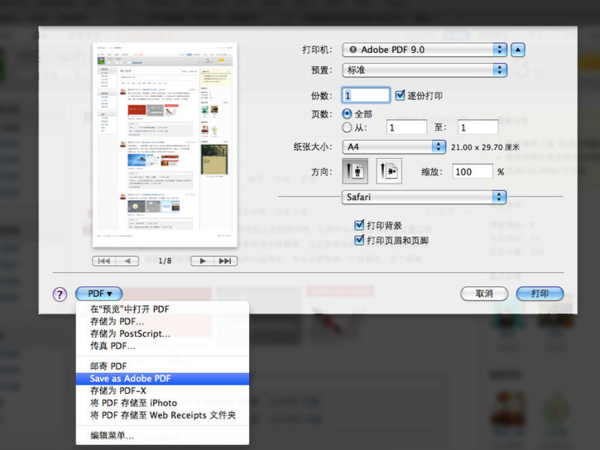The height and width of the screenshot is (450, 600).
Task: Choose 编辑菜单… menu item
Action: 162,435
